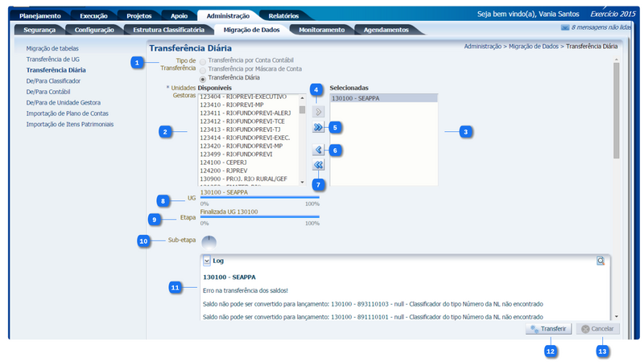Click the remove all left double-arrow
This screenshot has width=644, height=362.
coord(318,165)
